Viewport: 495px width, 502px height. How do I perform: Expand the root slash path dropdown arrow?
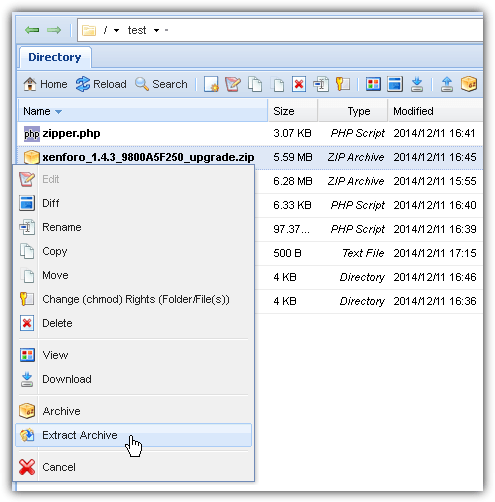pos(116,31)
